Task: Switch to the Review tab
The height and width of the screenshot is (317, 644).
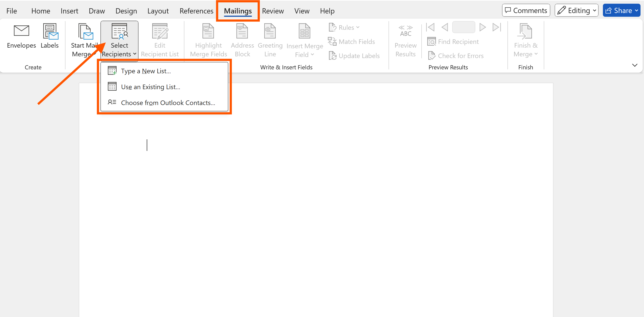Action: [x=273, y=11]
